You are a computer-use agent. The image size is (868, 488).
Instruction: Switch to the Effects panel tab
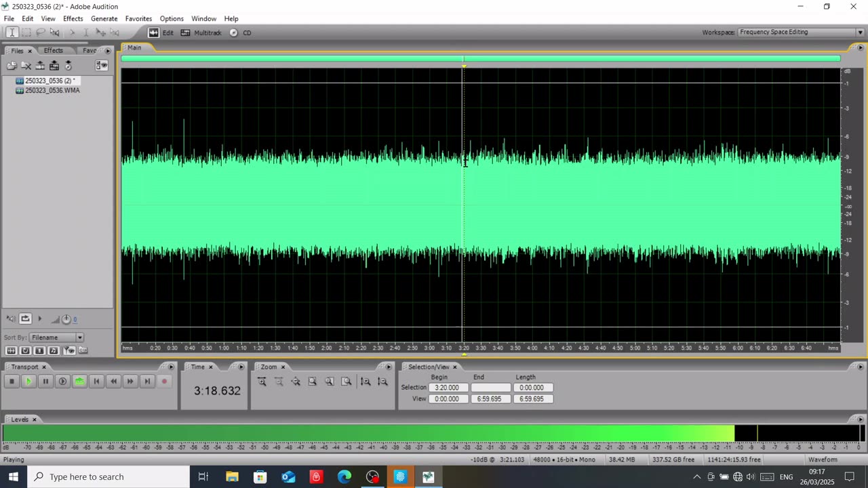pyautogui.click(x=53, y=50)
